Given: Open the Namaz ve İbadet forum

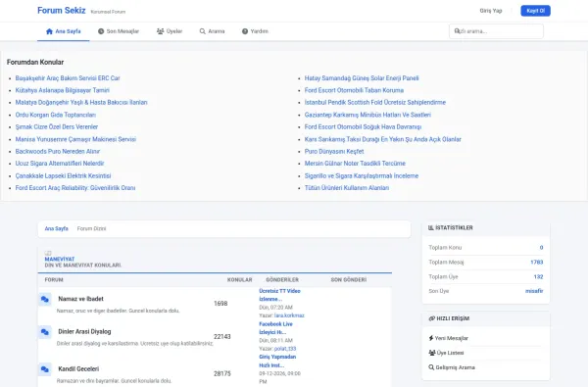Looking at the screenshot, I should (80, 299).
